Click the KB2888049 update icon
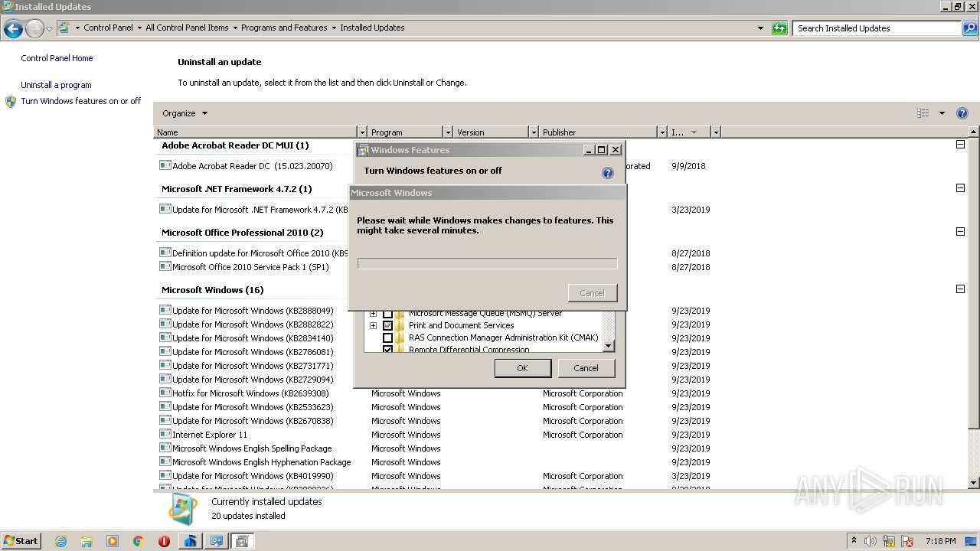 coord(165,311)
